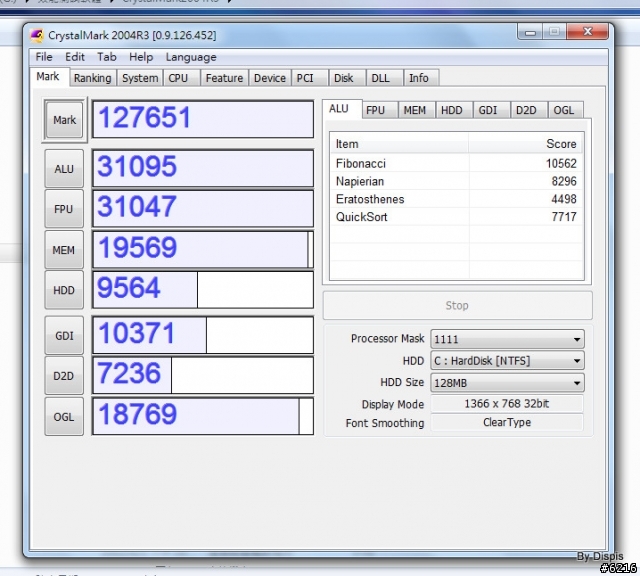Viewport: 640px width, 576px height.
Task: Open the Processor Mask dropdown
Action: tap(507, 339)
